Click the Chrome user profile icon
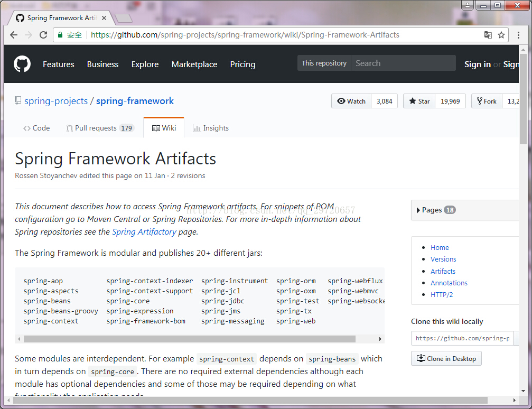 pyautogui.click(x=467, y=5)
